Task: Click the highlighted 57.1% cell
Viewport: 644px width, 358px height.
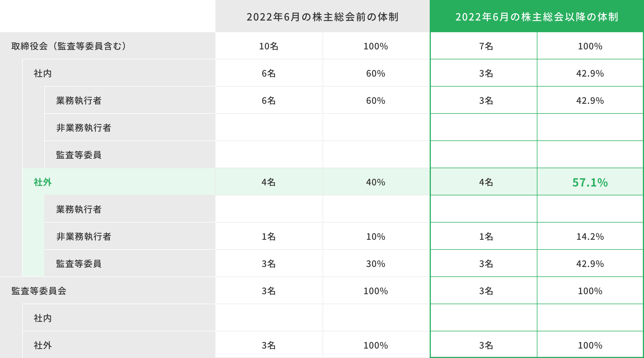Action: pos(590,182)
